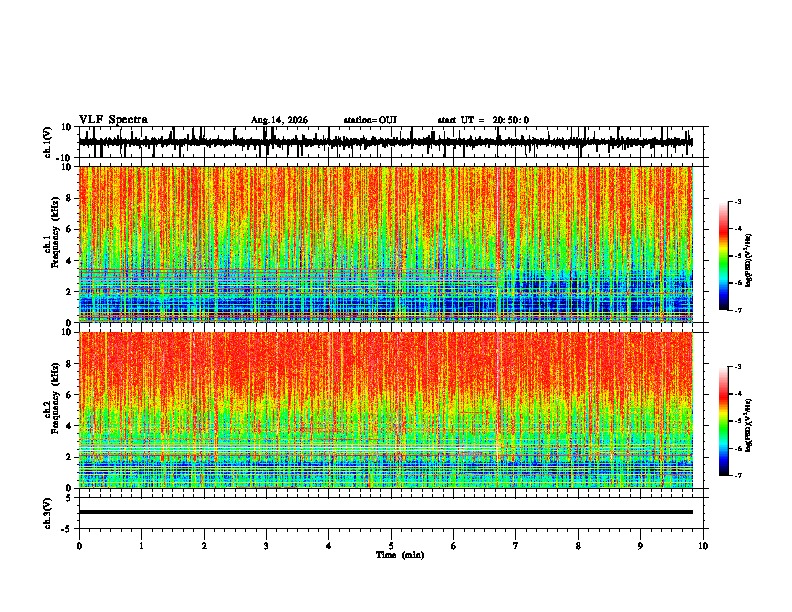This screenshot has width=792, height=612.
Task: Click the "station=OUI" header text
Action: [370, 120]
